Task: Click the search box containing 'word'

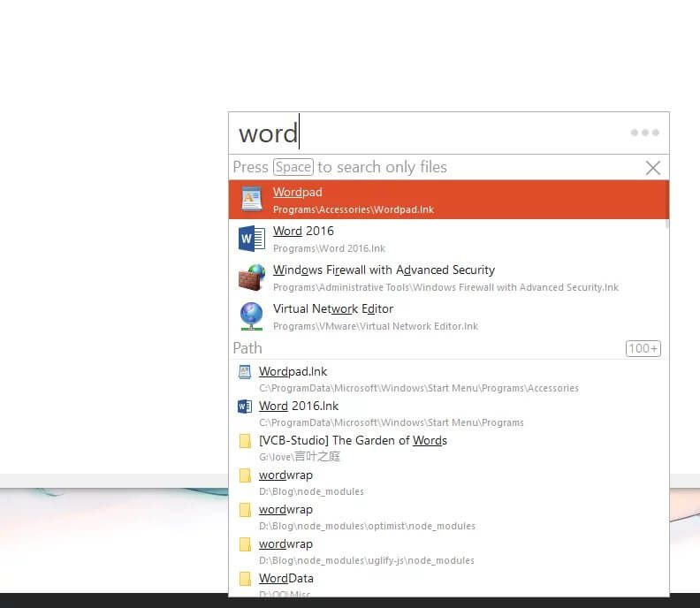Action: pos(424,133)
